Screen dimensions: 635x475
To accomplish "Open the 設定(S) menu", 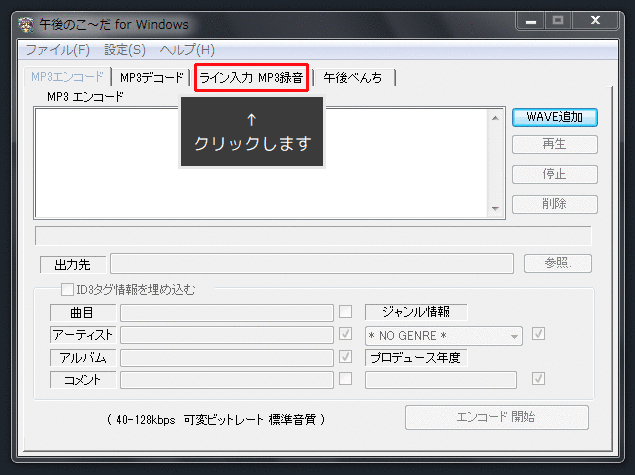I will coord(125,49).
